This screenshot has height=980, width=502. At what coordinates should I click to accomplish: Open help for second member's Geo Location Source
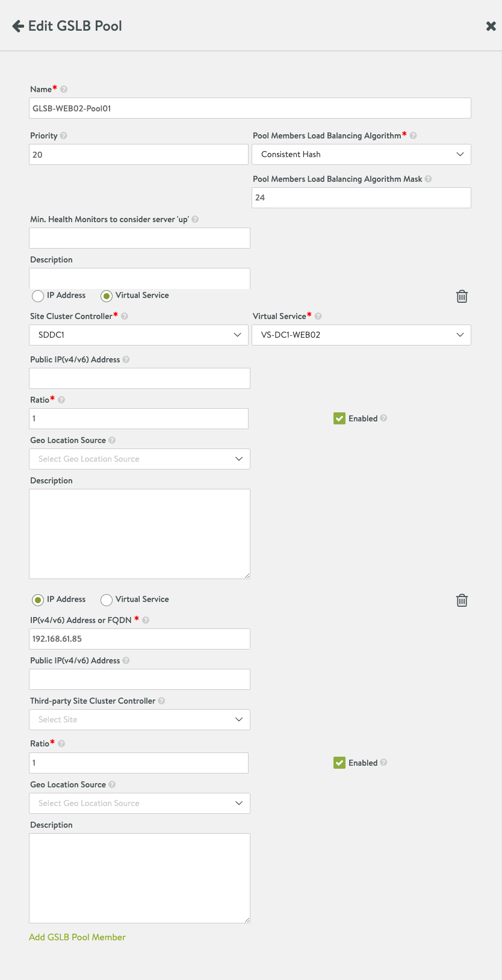click(x=112, y=784)
